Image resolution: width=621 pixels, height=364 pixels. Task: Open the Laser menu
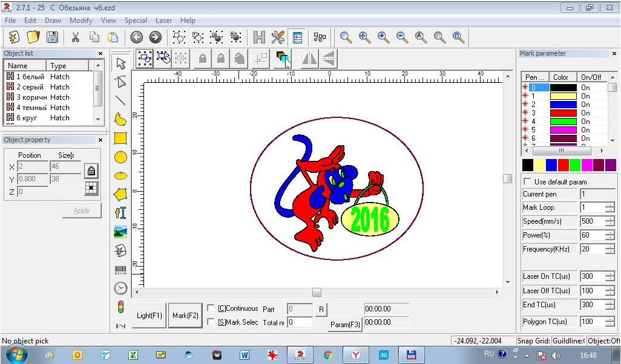[x=163, y=21]
